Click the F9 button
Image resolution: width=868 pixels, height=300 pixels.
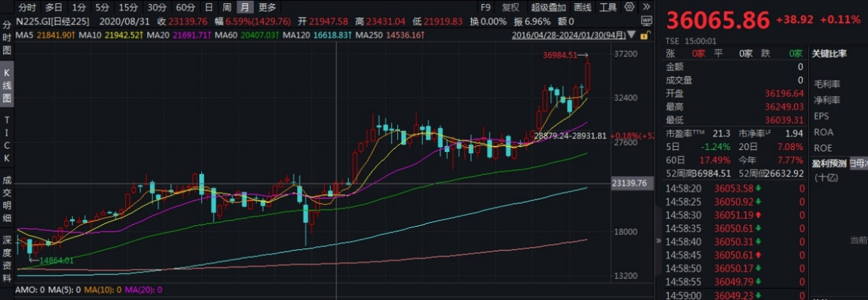(486, 7)
